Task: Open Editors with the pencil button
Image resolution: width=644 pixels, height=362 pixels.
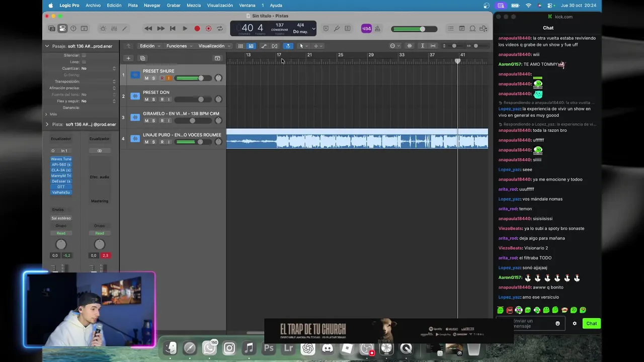Action: [x=125, y=29]
